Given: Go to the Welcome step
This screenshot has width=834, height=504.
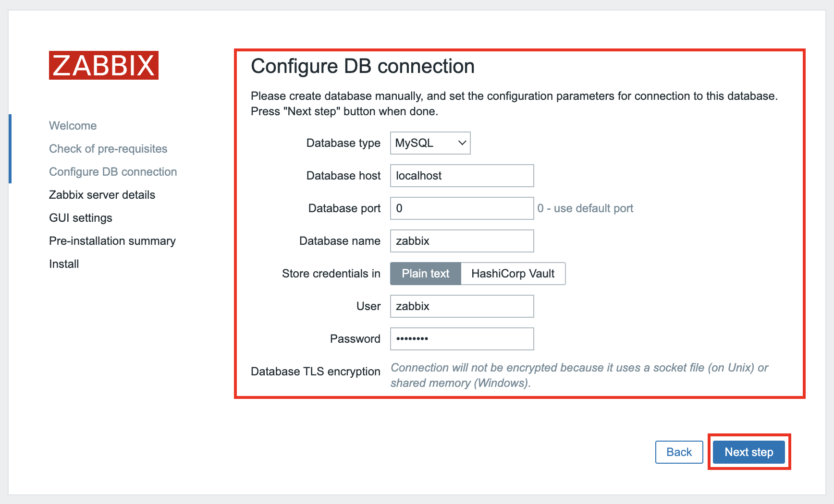Looking at the screenshot, I should pyautogui.click(x=73, y=126).
